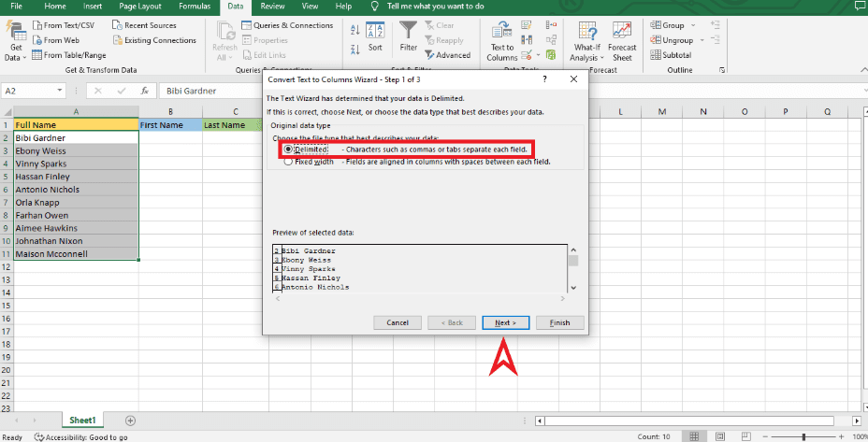Create a Forecast Sheet

tap(622, 41)
